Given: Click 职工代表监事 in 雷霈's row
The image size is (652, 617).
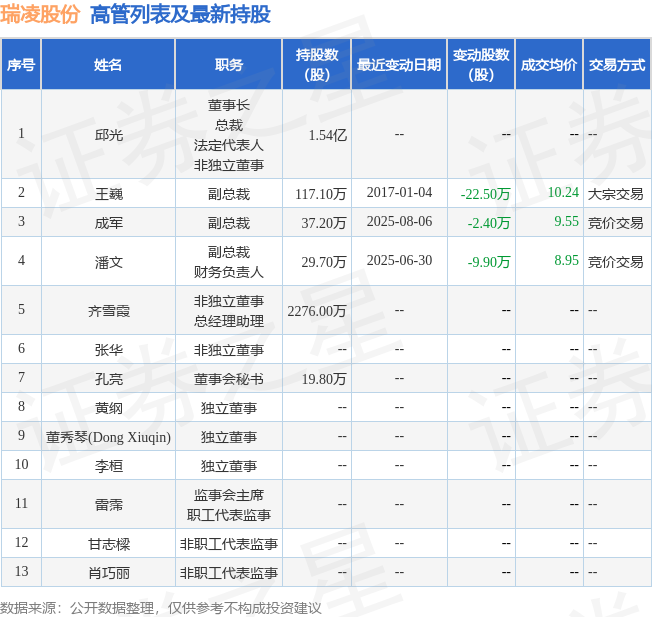Looking at the screenshot, I should point(229,515).
